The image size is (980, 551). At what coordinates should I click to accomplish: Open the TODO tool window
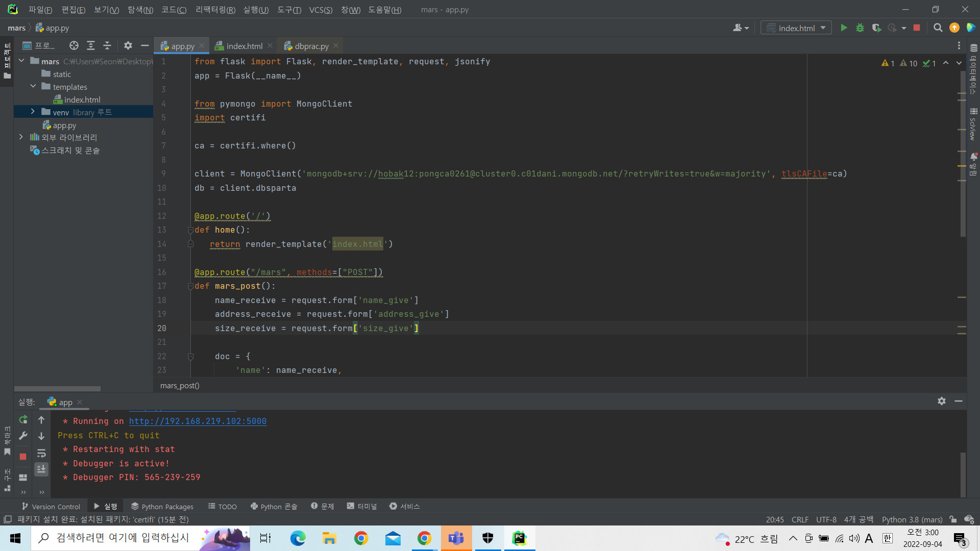click(x=223, y=506)
